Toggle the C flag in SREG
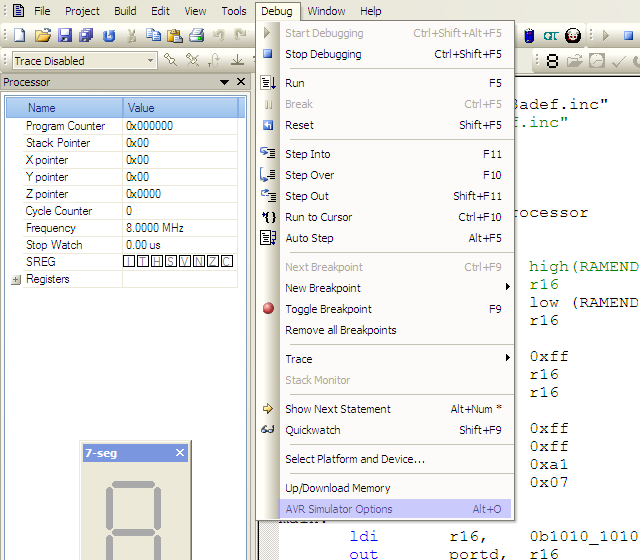This screenshot has width=640, height=560. coord(227,262)
